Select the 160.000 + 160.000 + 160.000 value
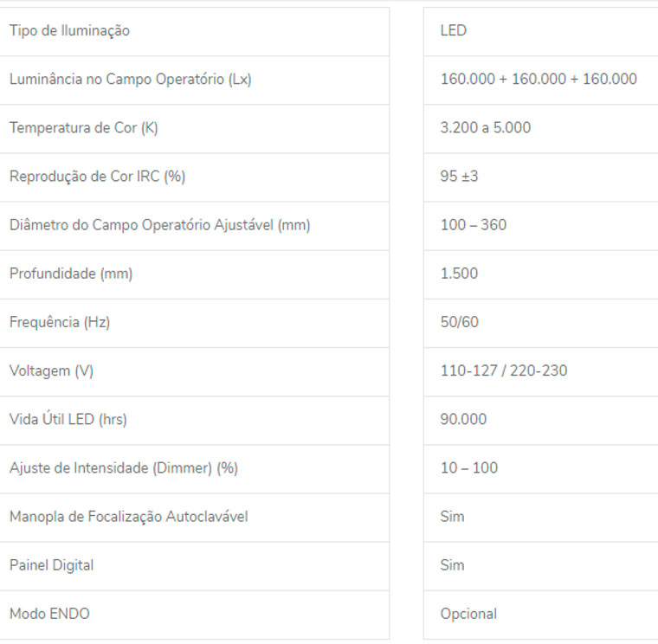658x644 pixels. [539, 79]
